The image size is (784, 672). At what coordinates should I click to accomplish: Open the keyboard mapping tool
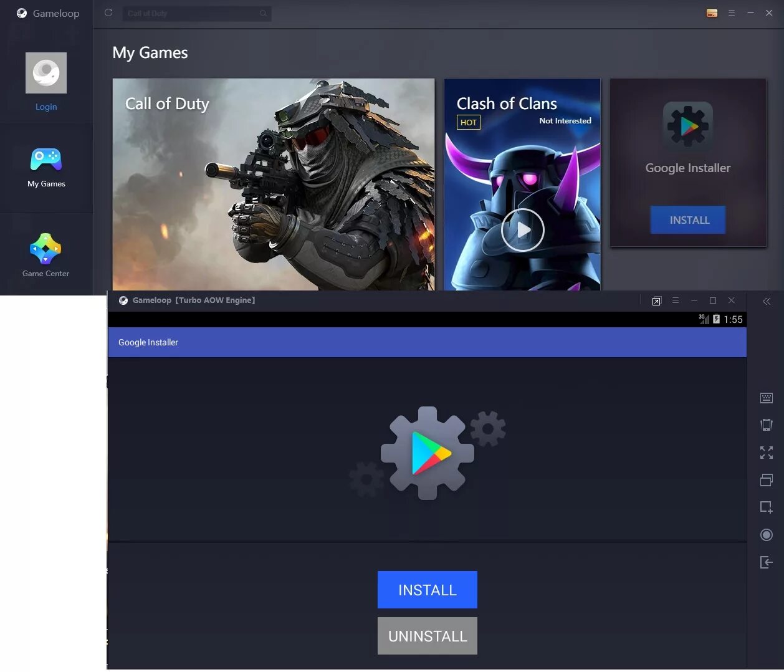coord(767,398)
